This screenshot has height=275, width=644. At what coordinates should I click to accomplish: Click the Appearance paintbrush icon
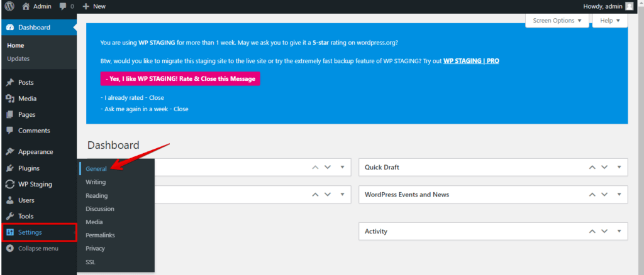pyautogui.click(x=11, y=152)
